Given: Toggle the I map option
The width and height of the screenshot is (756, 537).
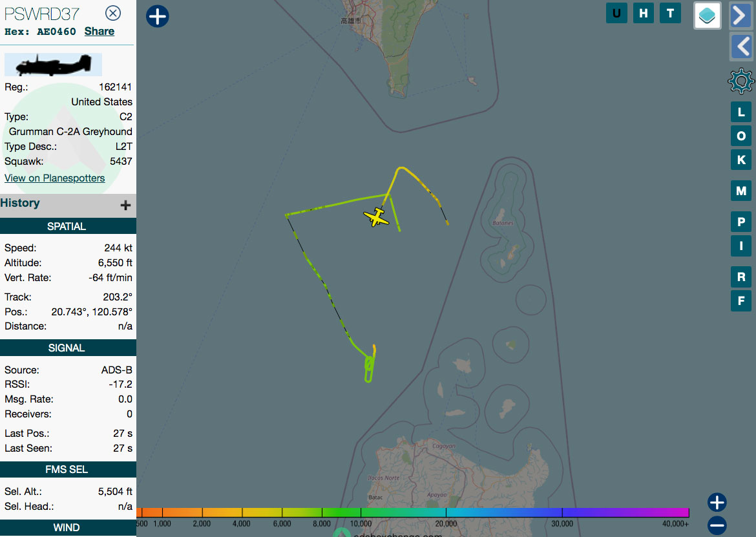Looking at the screenshot, I should pos(741,246).
